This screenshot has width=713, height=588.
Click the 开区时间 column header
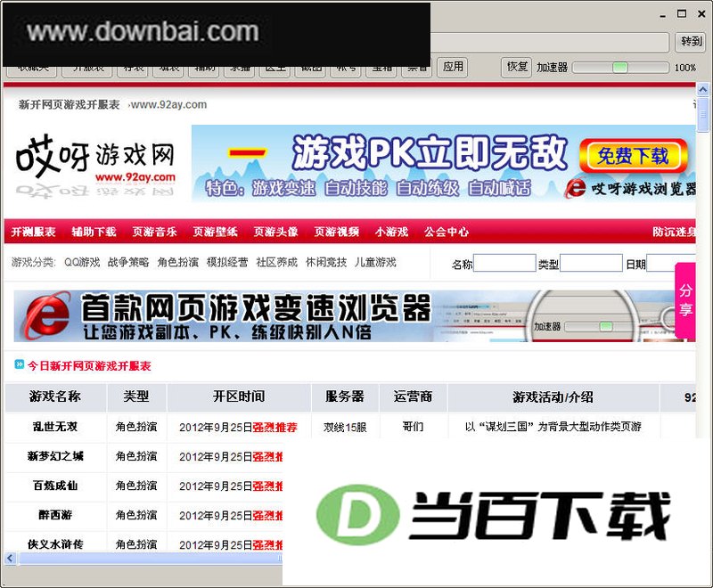pyautogui.click(x=239, y=396)
